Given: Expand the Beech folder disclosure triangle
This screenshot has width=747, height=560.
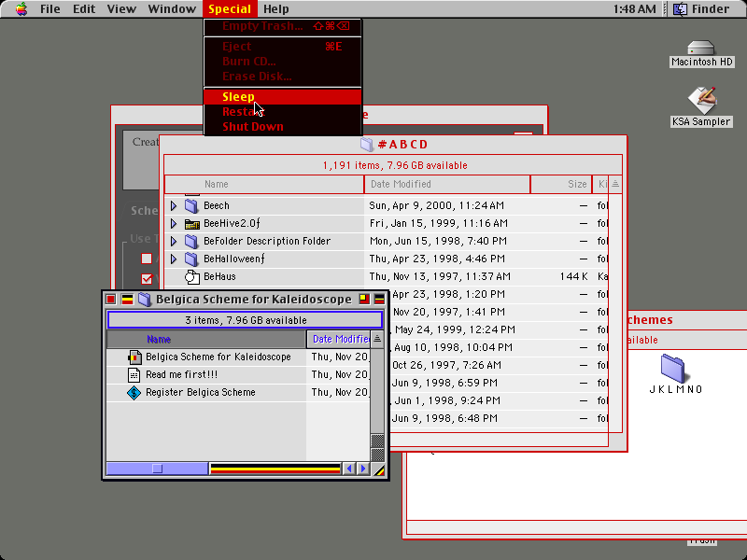Looking at the screenshot, I should coord(174,205).
